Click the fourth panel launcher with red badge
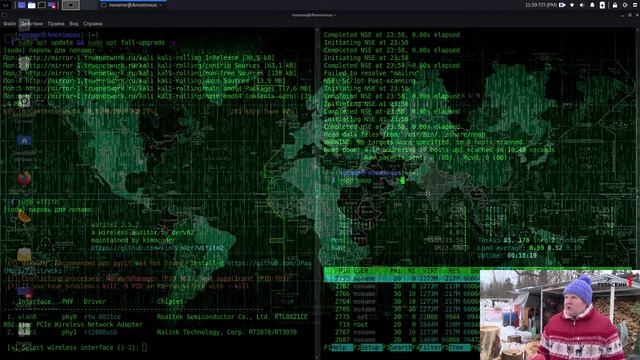 click(52, 5)
